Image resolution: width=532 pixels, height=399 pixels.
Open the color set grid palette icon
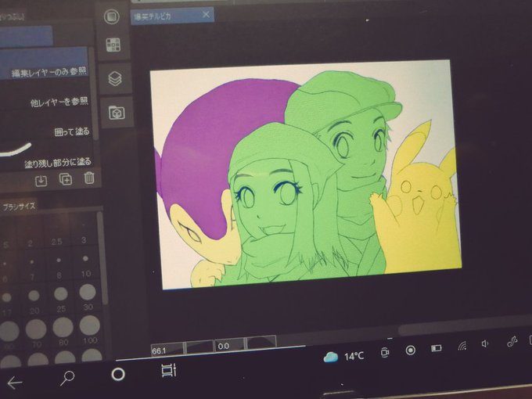(x=113, y=45)
